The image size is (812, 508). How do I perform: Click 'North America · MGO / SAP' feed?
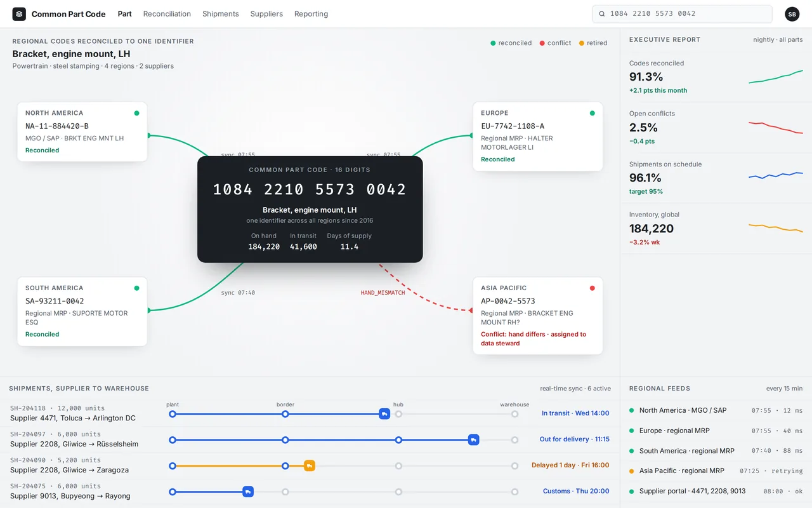[683, 410]
